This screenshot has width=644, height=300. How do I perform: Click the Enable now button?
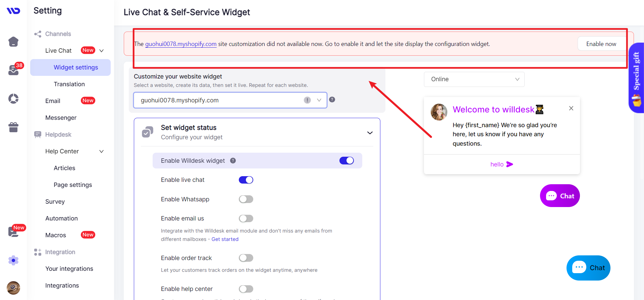[x=601, y=44]
